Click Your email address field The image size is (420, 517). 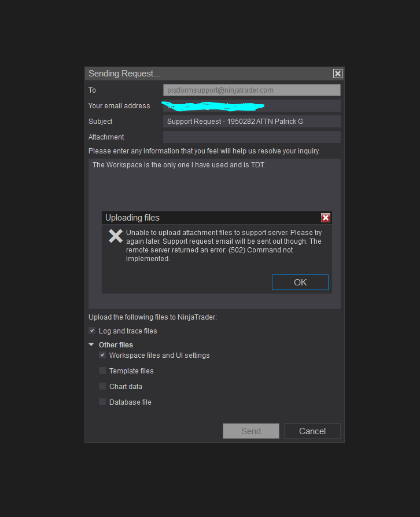pyautogui.click(x=252, y=106)
